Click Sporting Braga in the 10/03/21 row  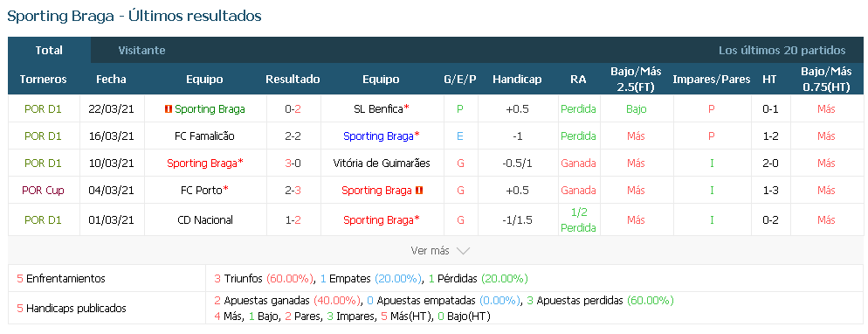tap(202, 164)
